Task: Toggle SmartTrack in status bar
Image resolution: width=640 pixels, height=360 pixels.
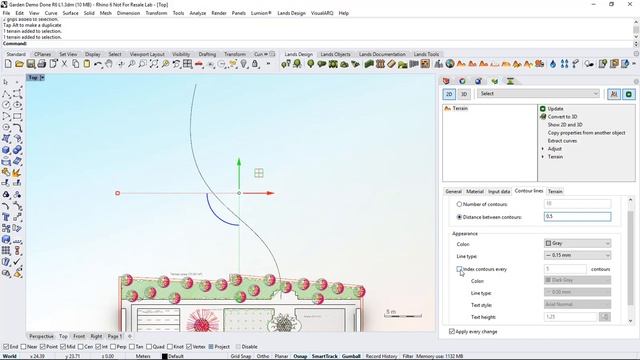Action: tap(324, 356)
